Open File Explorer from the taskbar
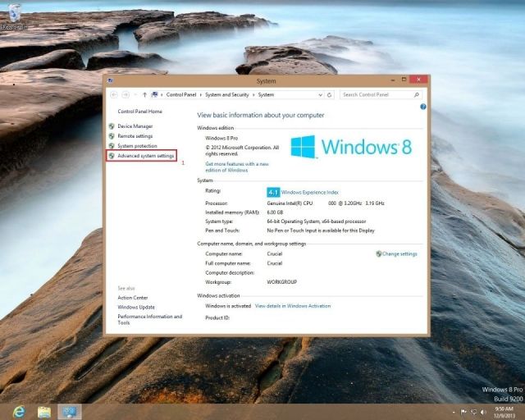Image resolution: width=525 pixels, height=420 pixels. pyautogui.click(x=44, y=411)
